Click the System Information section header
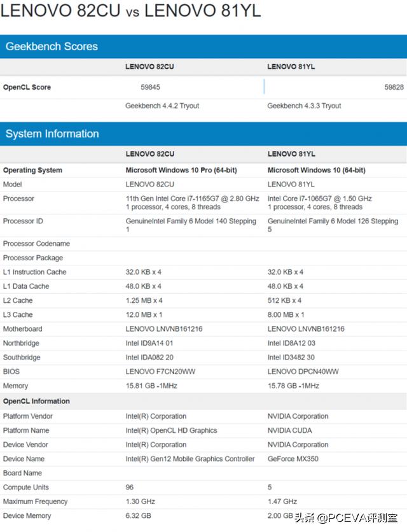Image resolution: width=407 pixels, height=532 pixels. [x=203, y=134]
